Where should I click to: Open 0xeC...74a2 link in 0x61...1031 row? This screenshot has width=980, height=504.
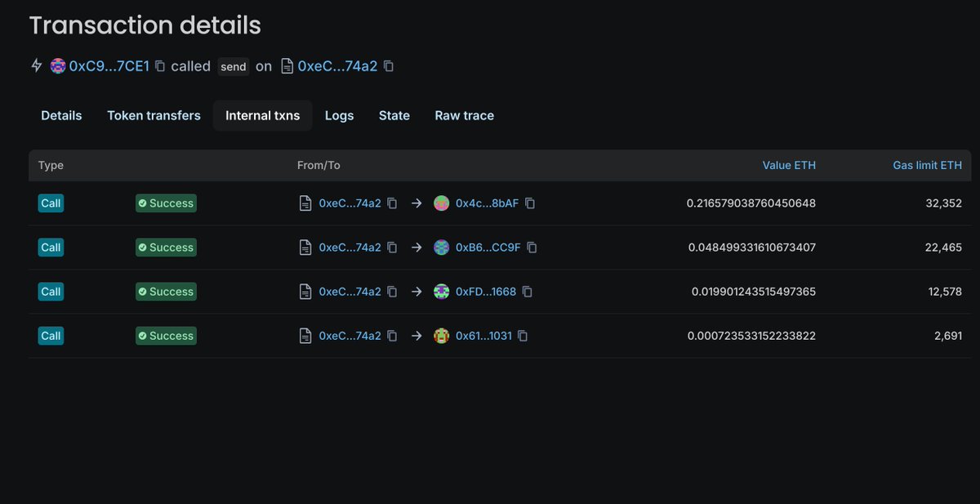[x=350, y=336]
